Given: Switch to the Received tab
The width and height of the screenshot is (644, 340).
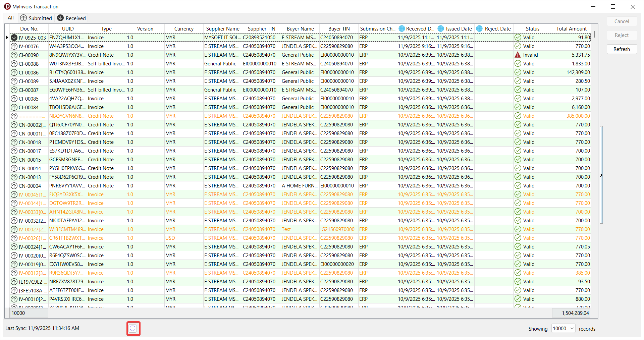Looking at the screenshot, I should (71, 18).
